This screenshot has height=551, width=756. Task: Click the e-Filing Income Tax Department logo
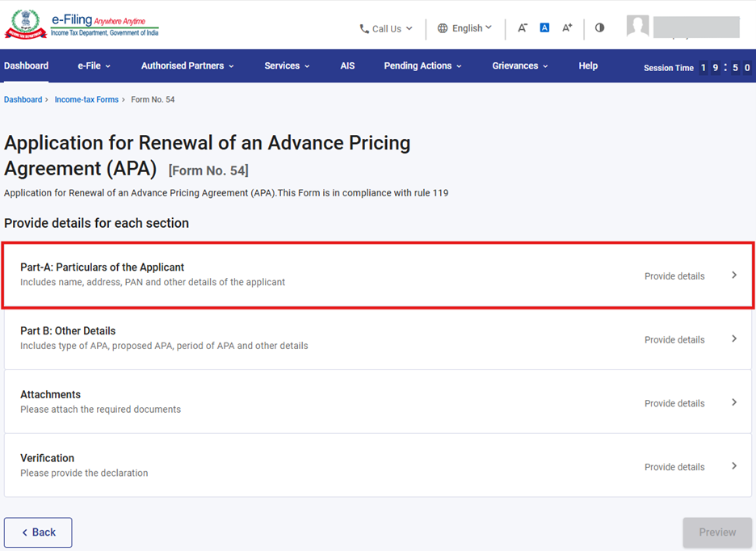[82, 25]
